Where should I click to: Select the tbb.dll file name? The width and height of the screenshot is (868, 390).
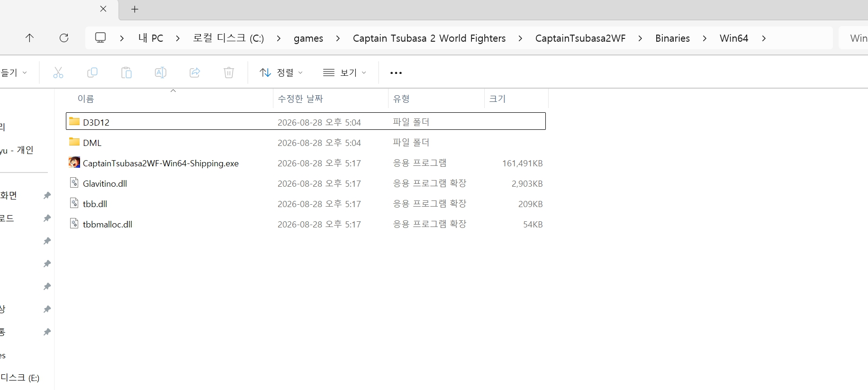pyautogui.click(x=95, y=204)
